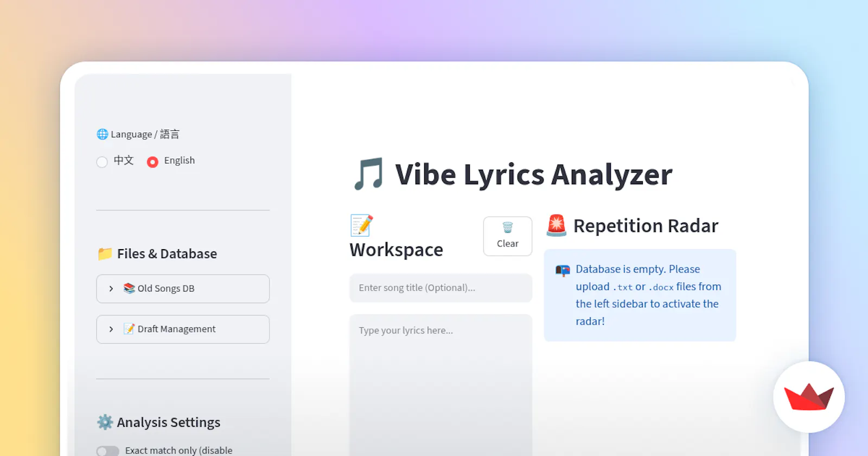
Task: Click the folder icon beside Files & Database
Action: (x=105, y=254)
